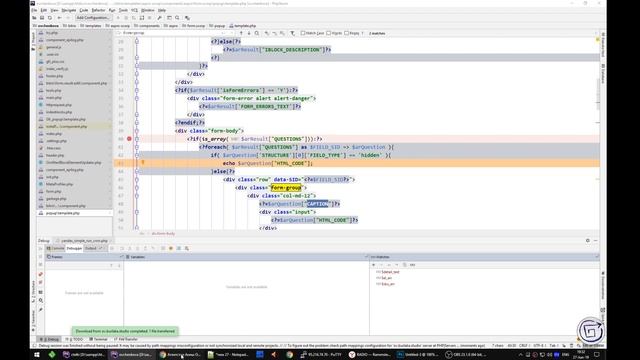Click the lightbulb intention icon on echo line
The width and height of the screenshot is (640, 360).
[143, 162]
